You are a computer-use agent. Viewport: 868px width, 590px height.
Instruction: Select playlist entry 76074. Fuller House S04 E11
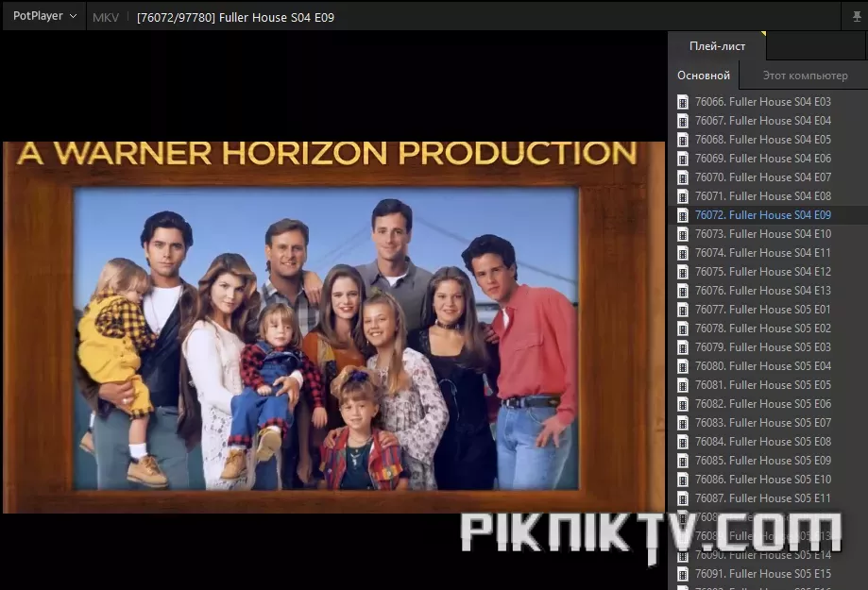tap(768, 252)
